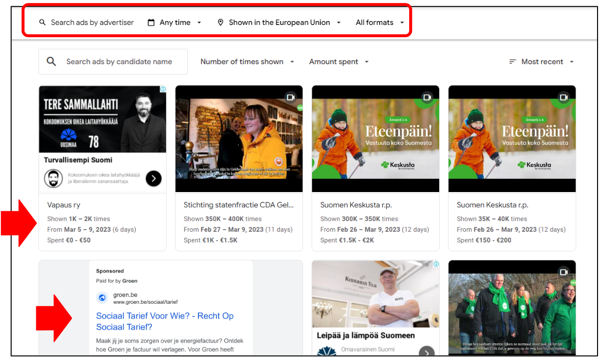Click the arrow button on the Vapaus ry ad card

tap(153, 178)
